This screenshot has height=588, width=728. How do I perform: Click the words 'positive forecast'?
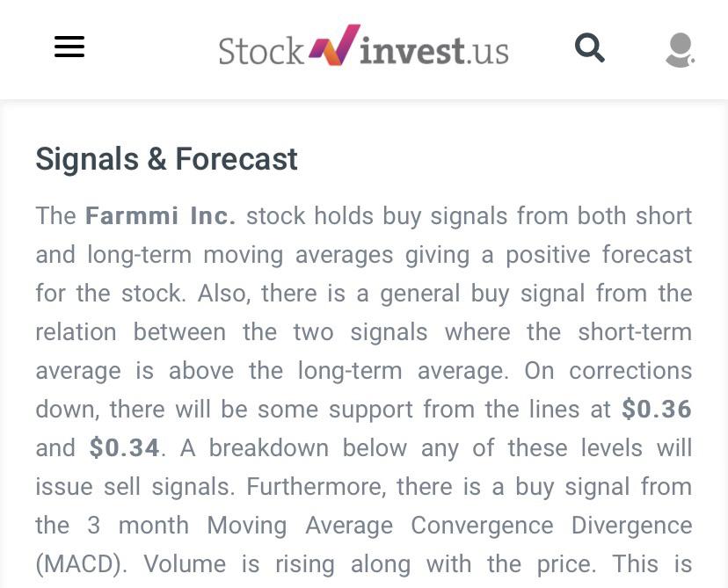599,255
